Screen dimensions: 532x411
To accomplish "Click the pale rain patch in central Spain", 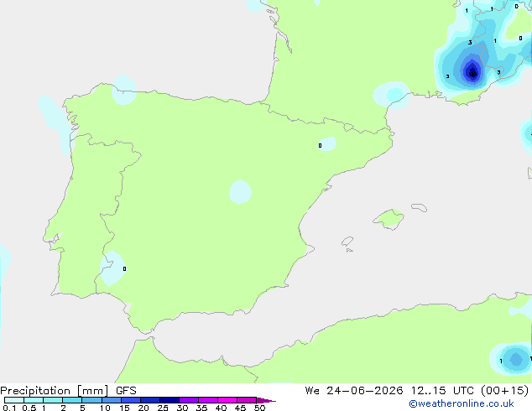I will pyautogui.click(x=240, y=192).
